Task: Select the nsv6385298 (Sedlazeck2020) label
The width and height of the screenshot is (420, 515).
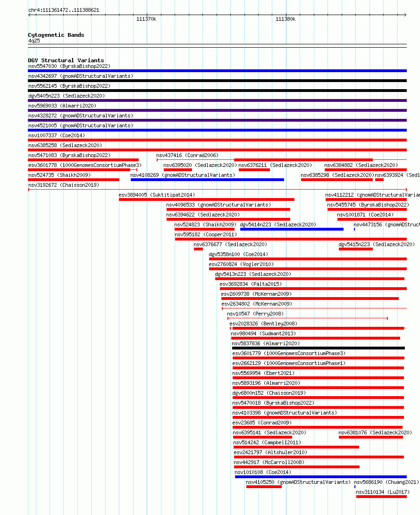Action: click(x=337, y=175)
